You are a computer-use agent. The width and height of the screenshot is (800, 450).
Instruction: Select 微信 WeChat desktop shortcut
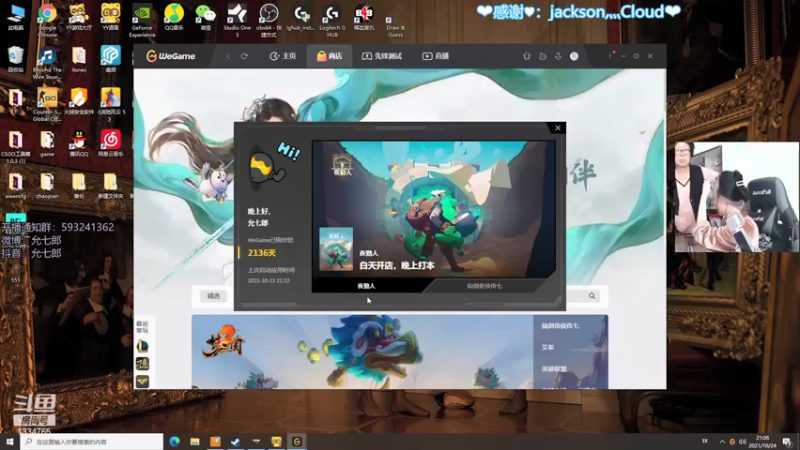(x=206, y=17)
